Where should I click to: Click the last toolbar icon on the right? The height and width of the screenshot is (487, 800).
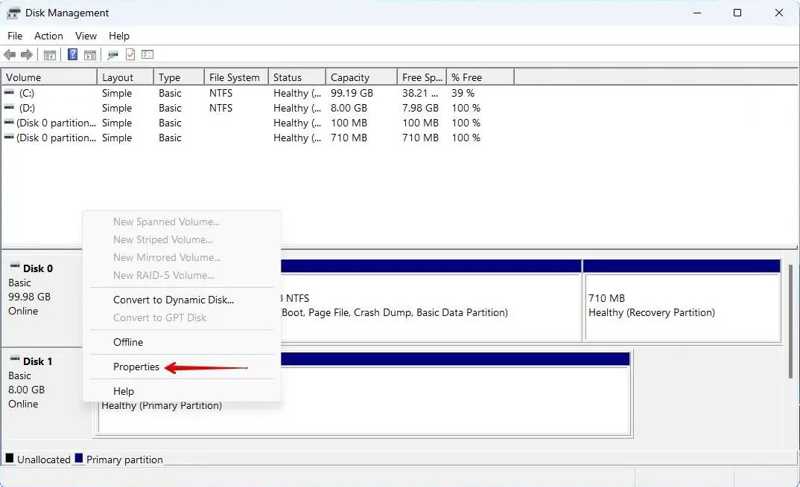pos(147,54)
